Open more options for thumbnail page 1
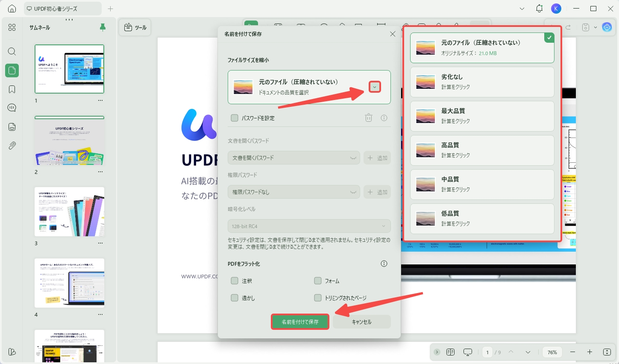 (x=100, y=101)
